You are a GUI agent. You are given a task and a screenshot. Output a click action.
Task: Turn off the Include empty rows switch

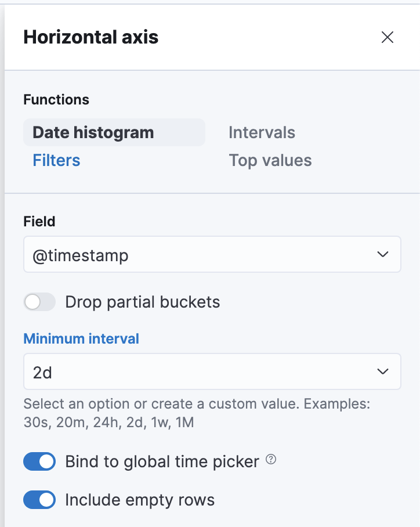[39, 500]
